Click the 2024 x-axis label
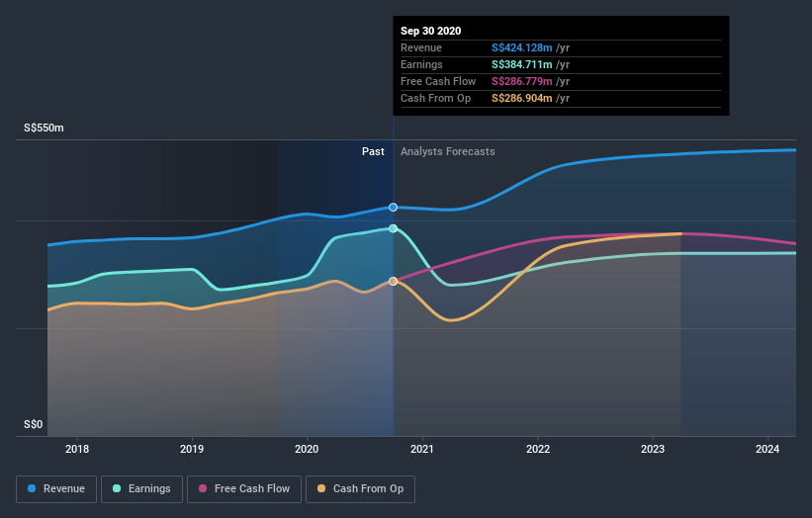Image resolution: width=812 pixels, height=518 pixels. (x=767, y=449)
